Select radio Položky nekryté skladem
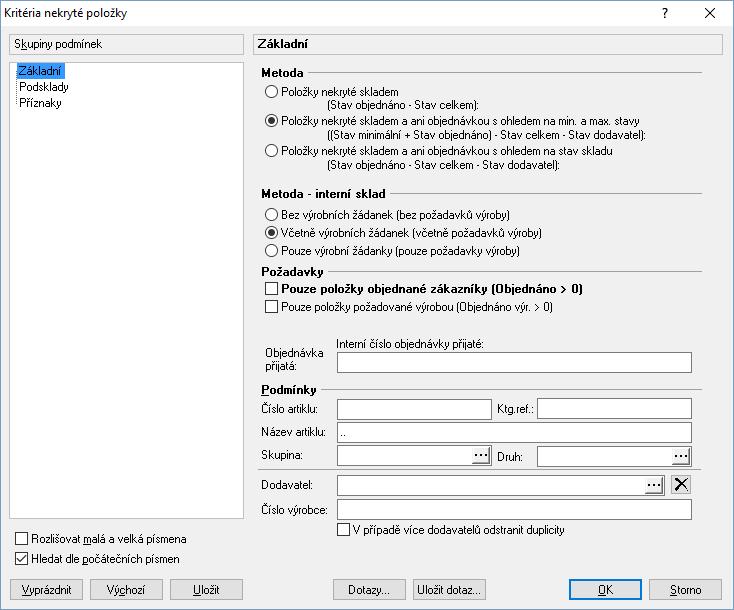 272,92
